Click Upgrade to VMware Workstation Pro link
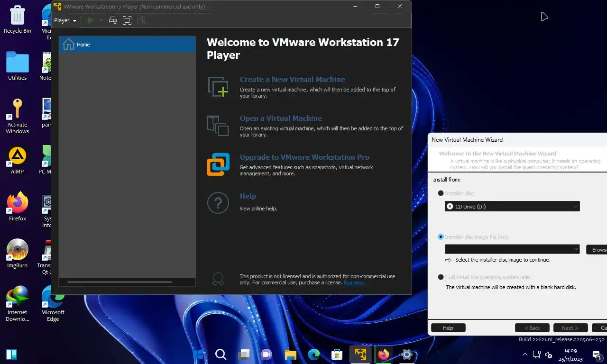 pos(304,157)
